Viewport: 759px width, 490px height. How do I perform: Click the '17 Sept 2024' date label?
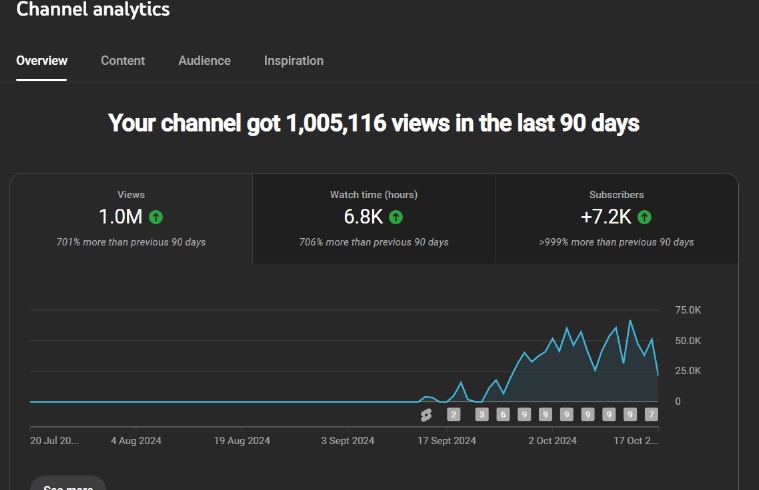[447, 441]
